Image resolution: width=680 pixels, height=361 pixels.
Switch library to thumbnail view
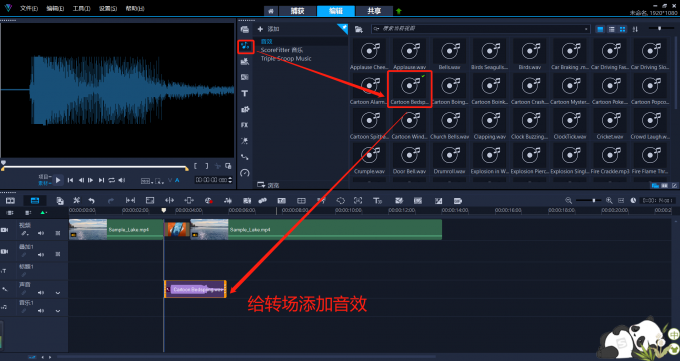pos(623,29)
